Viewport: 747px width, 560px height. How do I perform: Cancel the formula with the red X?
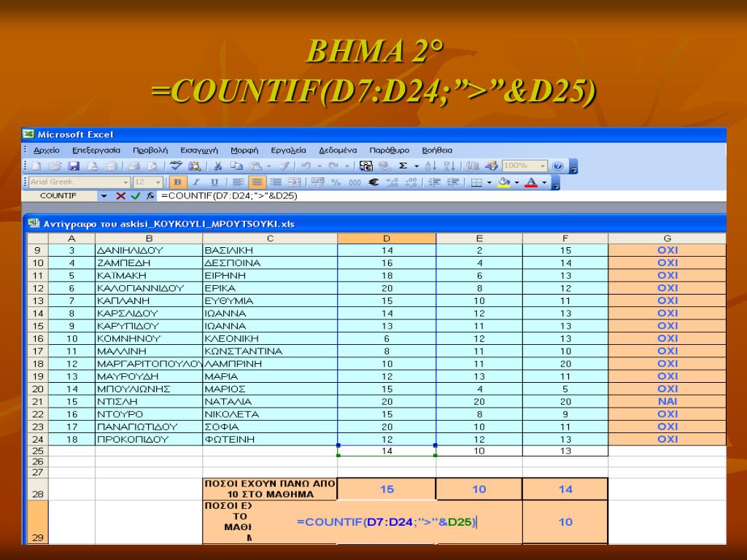click(120, 195)
